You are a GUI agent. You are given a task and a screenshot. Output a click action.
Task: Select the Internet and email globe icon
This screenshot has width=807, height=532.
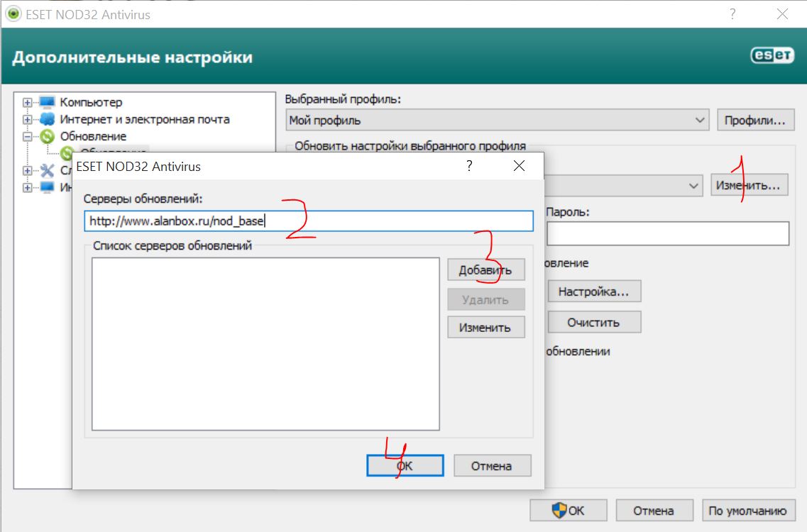pyautogui.click(x=47, y=119)
